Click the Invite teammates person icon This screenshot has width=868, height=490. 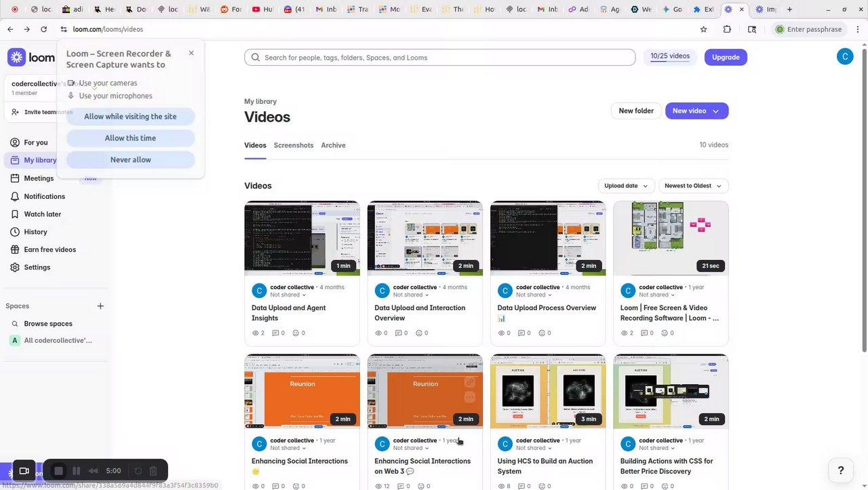pos(15,112)
